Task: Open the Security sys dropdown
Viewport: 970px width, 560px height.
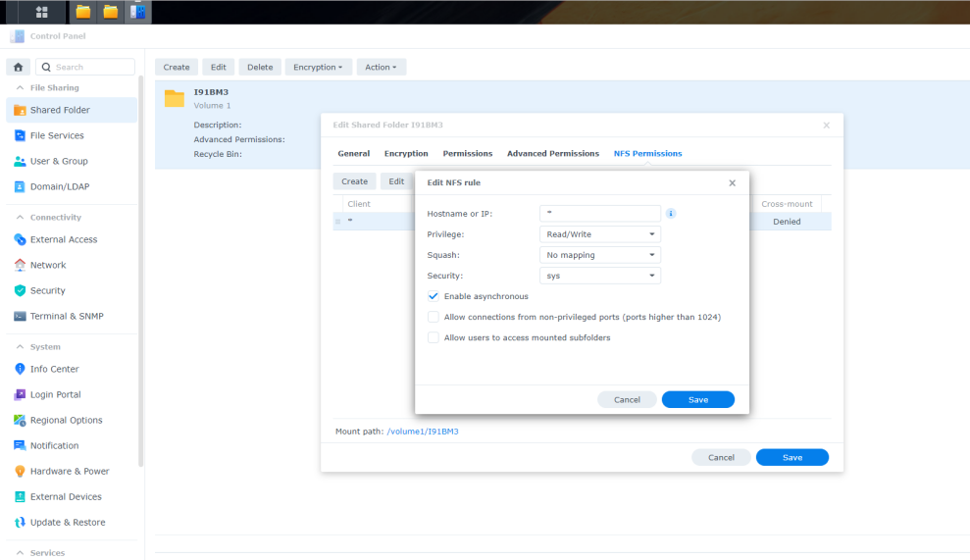Action: coord(599,276)
